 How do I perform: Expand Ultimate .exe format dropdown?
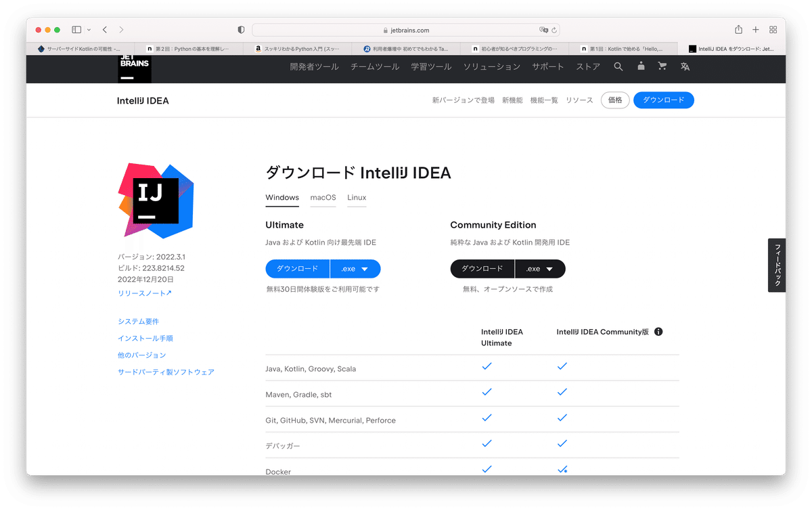coord(355,269)
